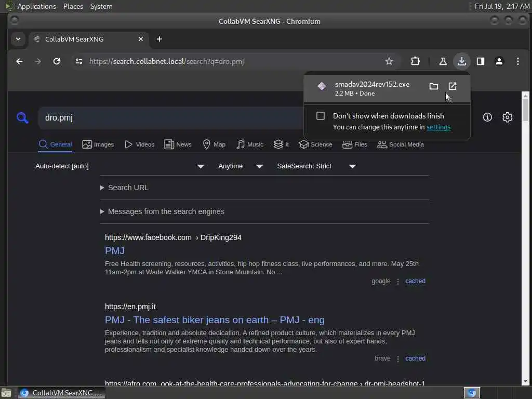Viewport: 532px width, 399px height.
Task: Open smadav2024rev152.exe with external icon
Action: (x=453, y=86)
